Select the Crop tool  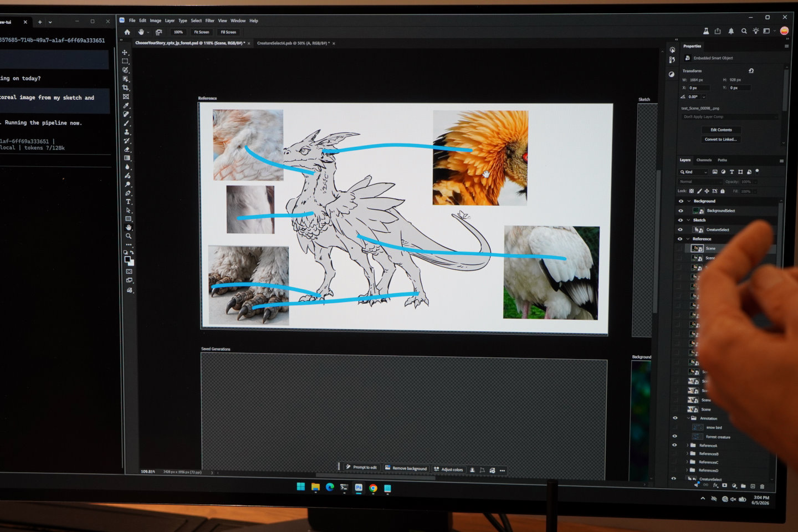(126, 88)
